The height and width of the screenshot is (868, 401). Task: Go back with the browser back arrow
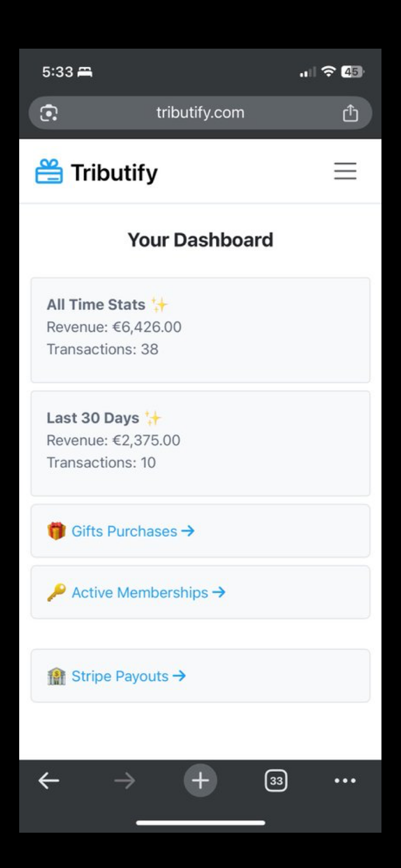coord(49,781)
